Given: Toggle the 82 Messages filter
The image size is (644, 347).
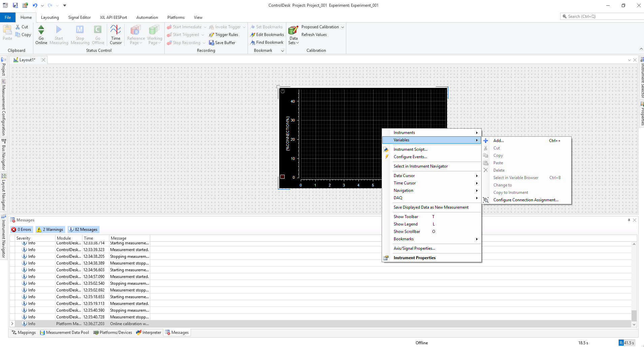Looking at the screenshot, I should pos(83,230).
